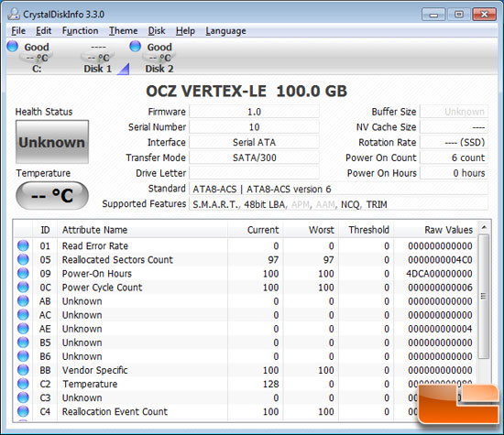Viewport: 504px width, 435px height.
Task: Click the NV Cache Size field
Action: tap(455, 127)
